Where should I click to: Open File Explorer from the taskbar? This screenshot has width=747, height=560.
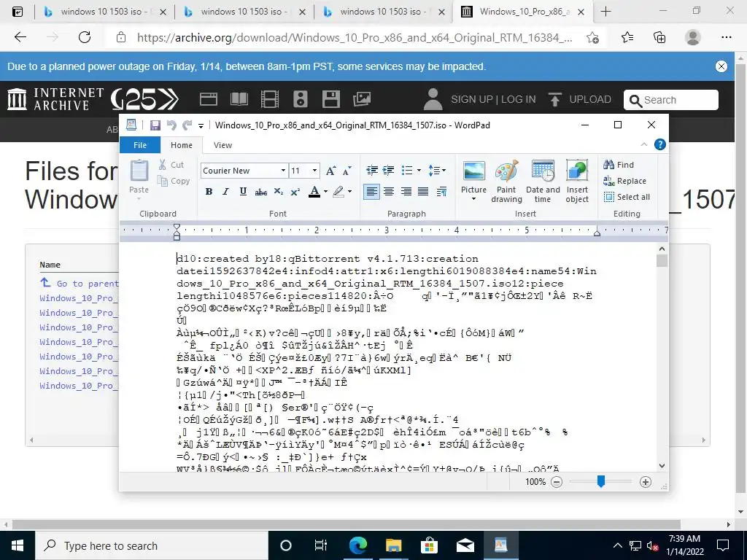point(393,545)
